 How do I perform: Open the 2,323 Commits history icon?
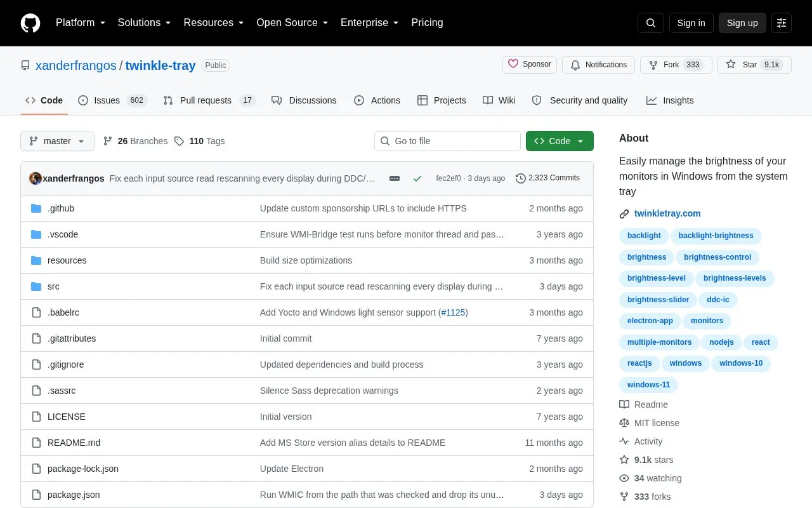pos(521,178)
